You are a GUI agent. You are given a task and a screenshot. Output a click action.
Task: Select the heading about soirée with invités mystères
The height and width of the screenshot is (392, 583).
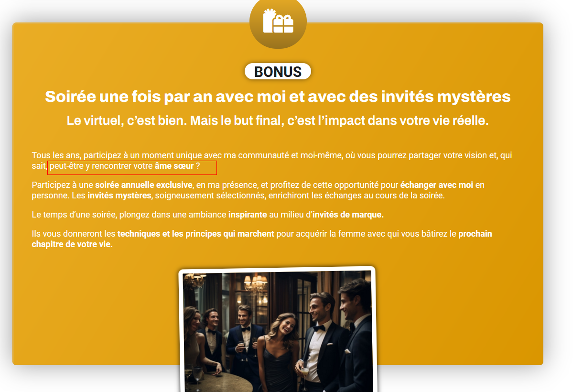pyautogui.click(x=278, y=97)
